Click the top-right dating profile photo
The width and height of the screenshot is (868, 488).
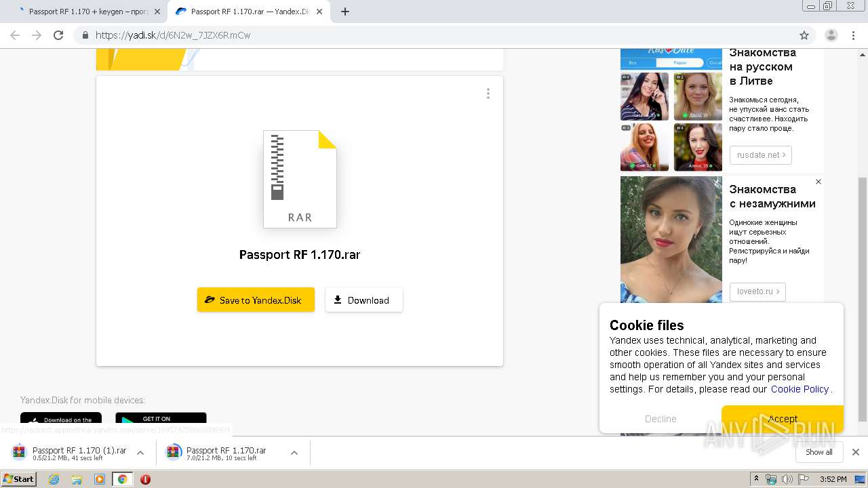click(698, 96)
